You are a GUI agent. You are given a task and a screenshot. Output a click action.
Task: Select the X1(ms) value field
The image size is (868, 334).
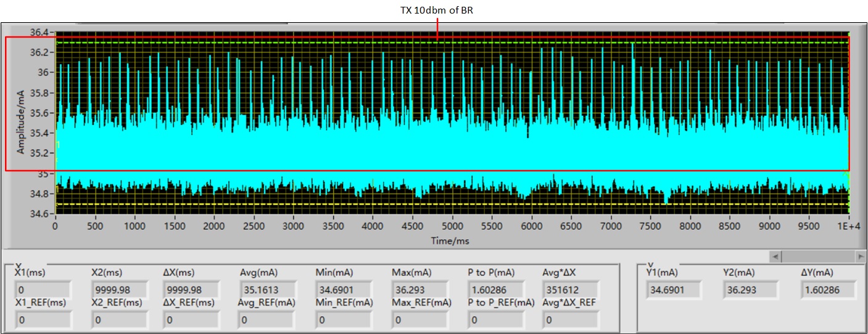coord(43,290)
